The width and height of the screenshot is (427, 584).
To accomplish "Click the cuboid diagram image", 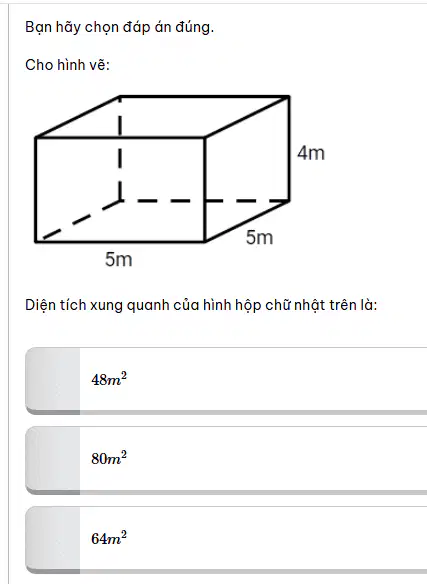I will click(x=179, y=181).
